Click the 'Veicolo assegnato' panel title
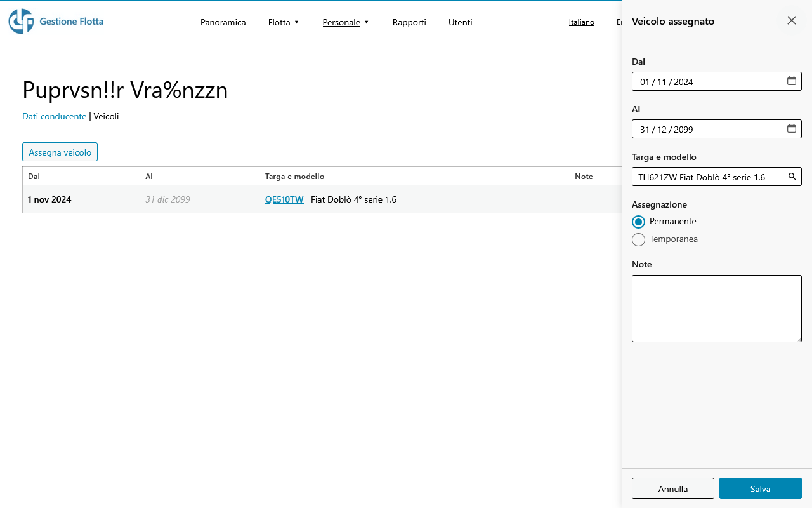Image resolution: width=812 pixels, height=508 pixels. [x=673, y=21]
